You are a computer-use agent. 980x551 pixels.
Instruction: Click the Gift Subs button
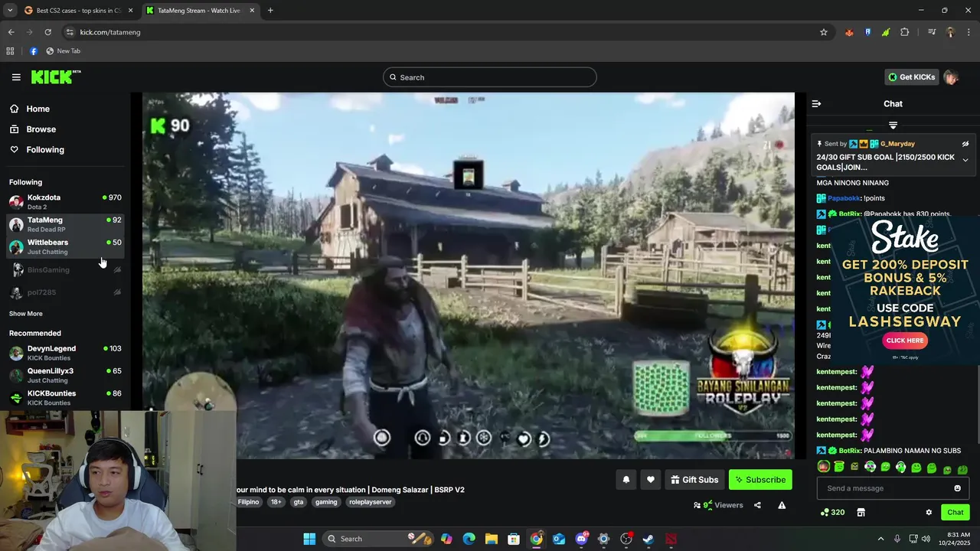(x=694, y=480)
